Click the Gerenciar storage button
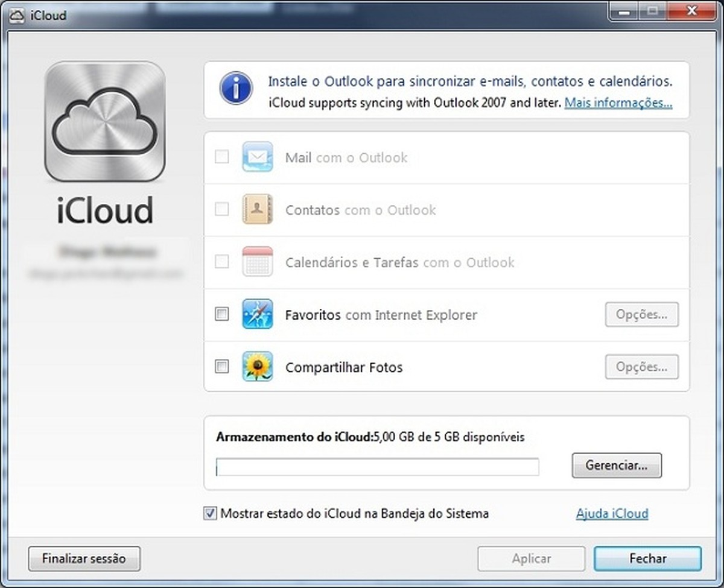The width and height of the screenshot is (724, 588). [617, 466]
